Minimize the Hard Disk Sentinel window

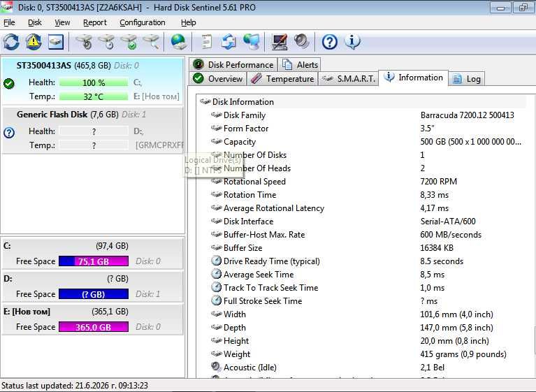pos(500,8)
